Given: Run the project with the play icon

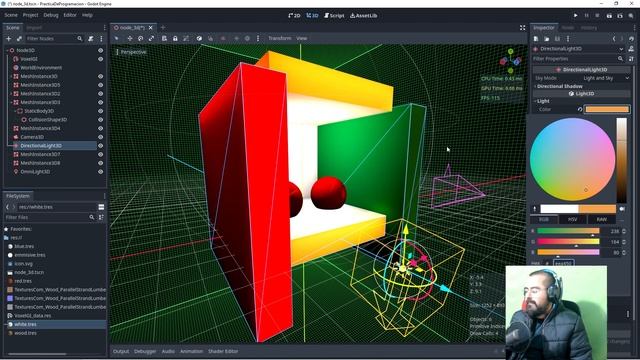Looking at the screenshot, I should pyautogui.click(x=576, y=16).
